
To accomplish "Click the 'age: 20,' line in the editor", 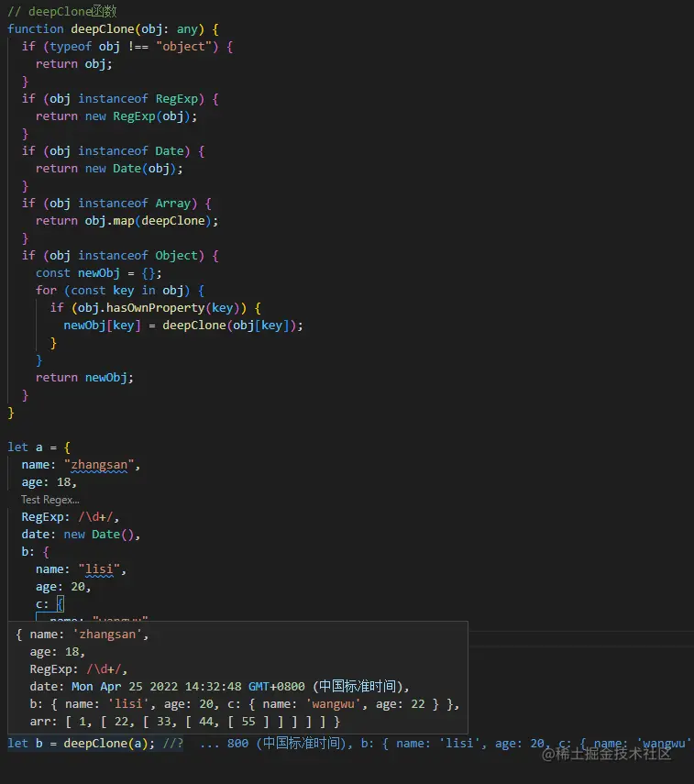I will click(x=63, y=587).
